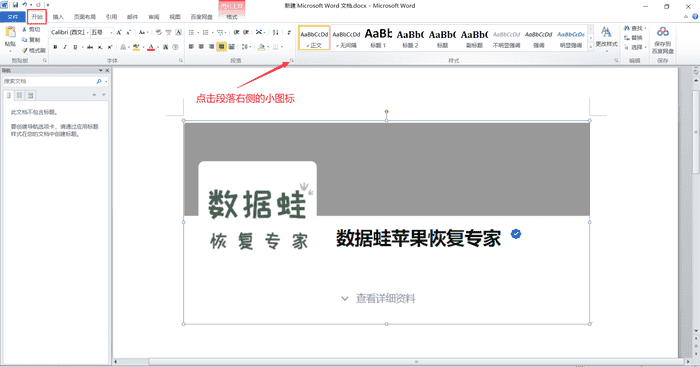The image size is (700, 367).
Task: Select the 副标题 subtitle style
Action: [x=475, y=38]
